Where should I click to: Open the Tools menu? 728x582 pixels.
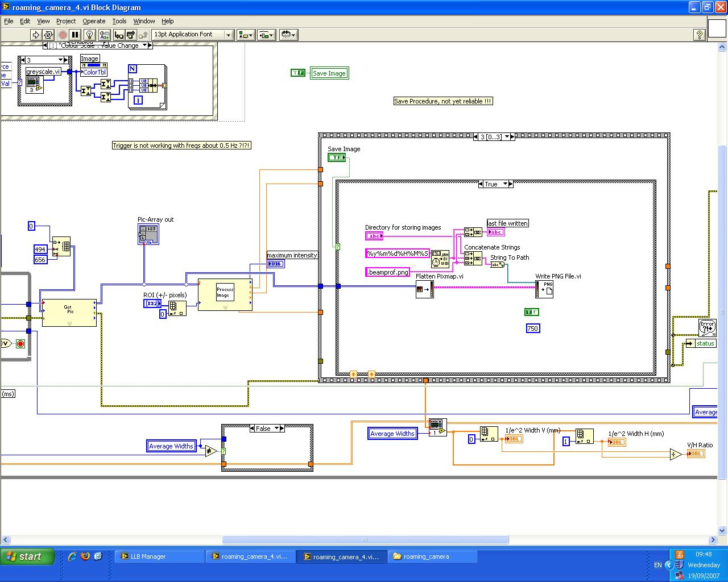coord(119,21)
